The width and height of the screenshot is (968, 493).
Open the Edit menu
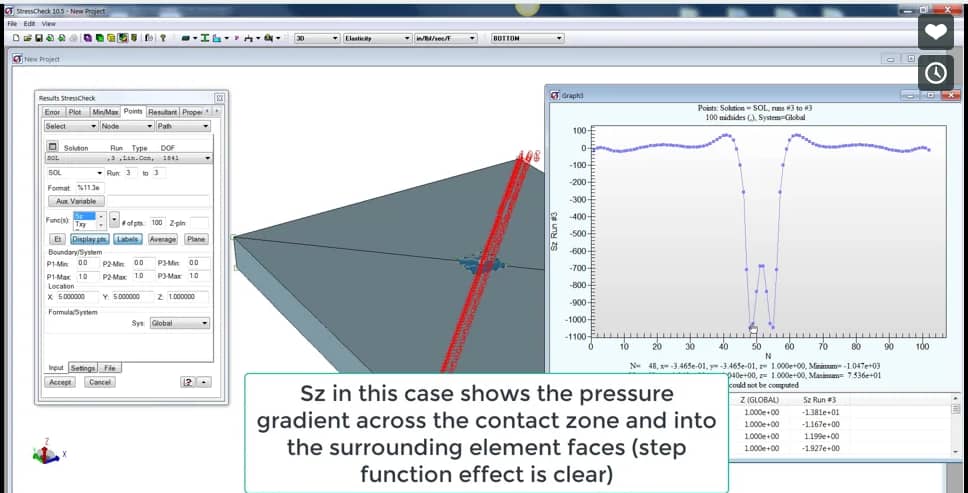point(30,23)
